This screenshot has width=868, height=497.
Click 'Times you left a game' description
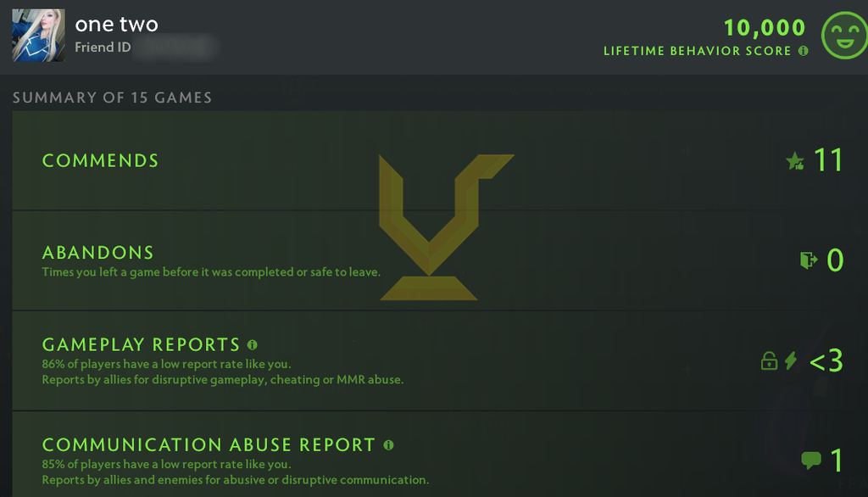coord(211,272)
